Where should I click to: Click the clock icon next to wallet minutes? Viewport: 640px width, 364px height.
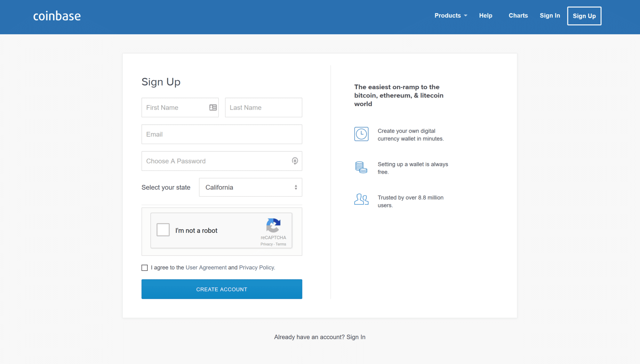[361, 134]
